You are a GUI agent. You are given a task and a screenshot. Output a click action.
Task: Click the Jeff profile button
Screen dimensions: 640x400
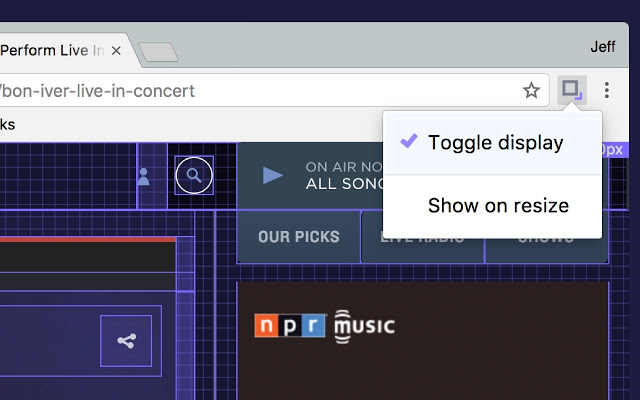point(602,47)
